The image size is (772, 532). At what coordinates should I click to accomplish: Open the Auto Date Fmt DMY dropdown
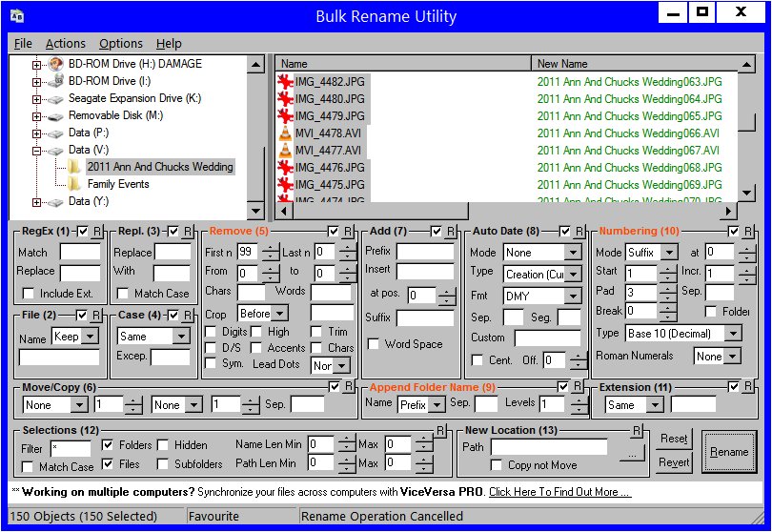[573, 297]
